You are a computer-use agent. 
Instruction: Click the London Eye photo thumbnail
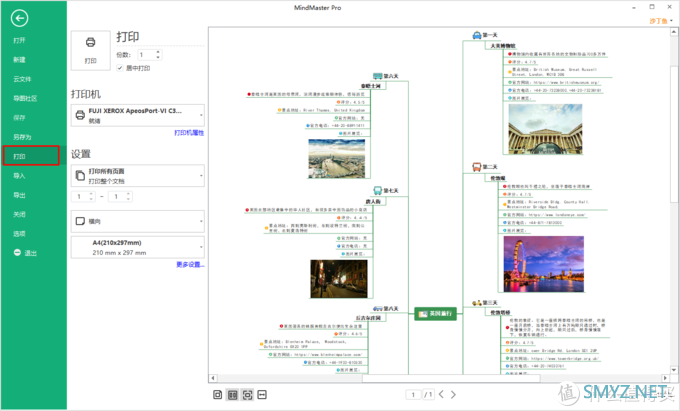pyautogui.click(x=543, y=264)
